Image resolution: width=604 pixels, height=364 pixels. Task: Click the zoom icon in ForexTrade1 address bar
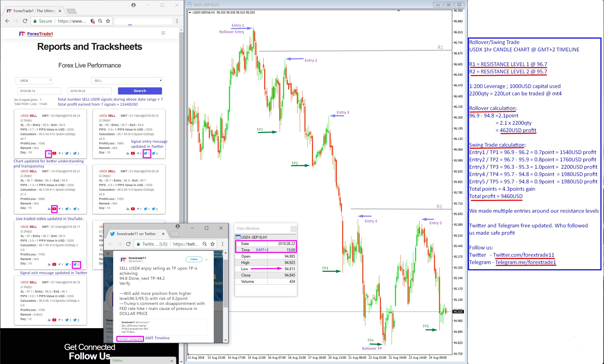click(x=100, y=21)
